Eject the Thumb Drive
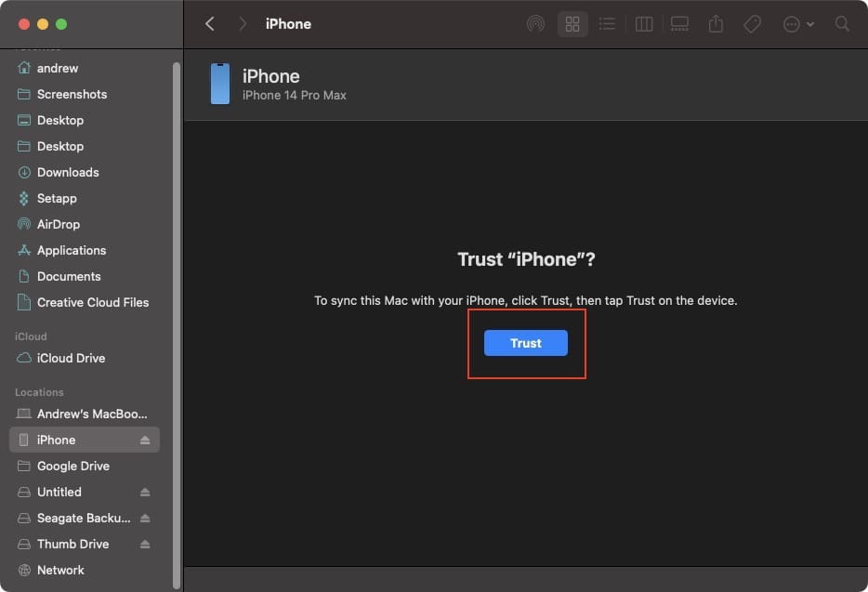The width and height of the screenshot is (868, 592). tap(144, 544)
